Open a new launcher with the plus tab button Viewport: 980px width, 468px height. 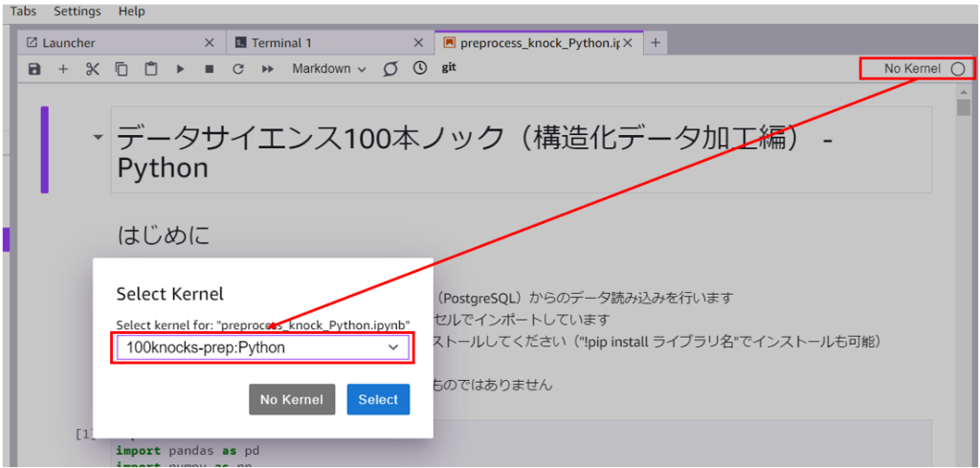pos(655,42)
